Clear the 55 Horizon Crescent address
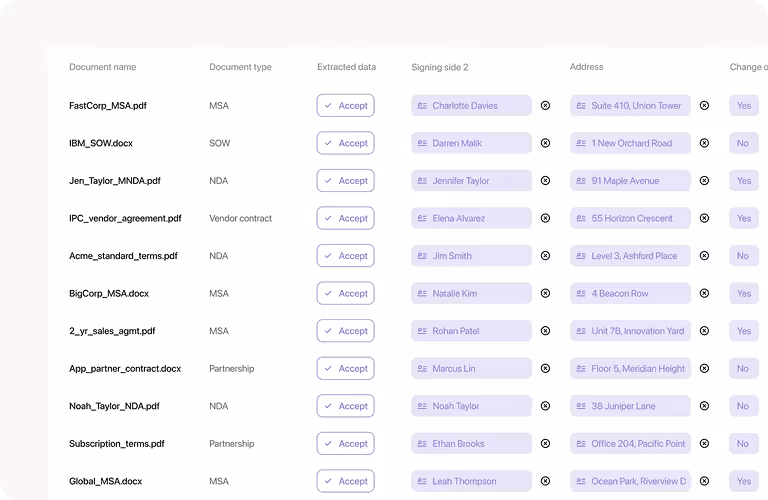Viewport: 768px width, 500px height. point(704,218)
